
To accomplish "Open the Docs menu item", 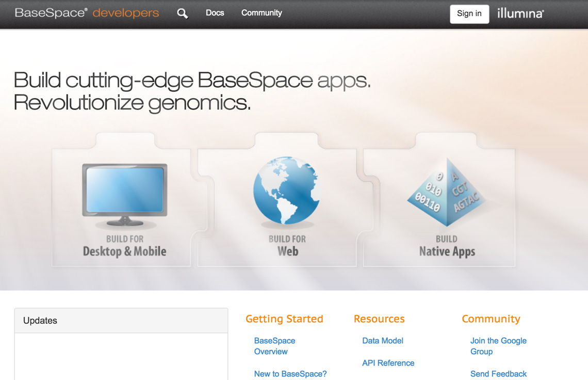I will 215,13.
